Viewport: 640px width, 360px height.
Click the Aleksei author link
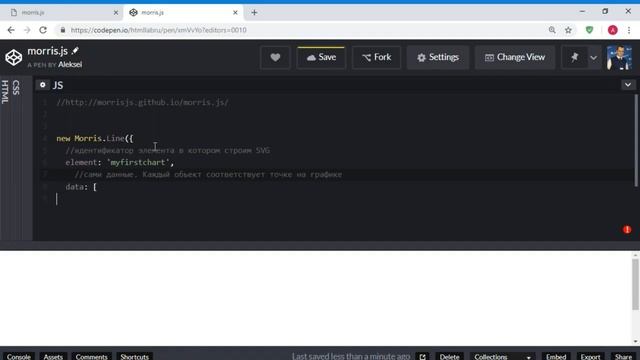tap(70, 64)
